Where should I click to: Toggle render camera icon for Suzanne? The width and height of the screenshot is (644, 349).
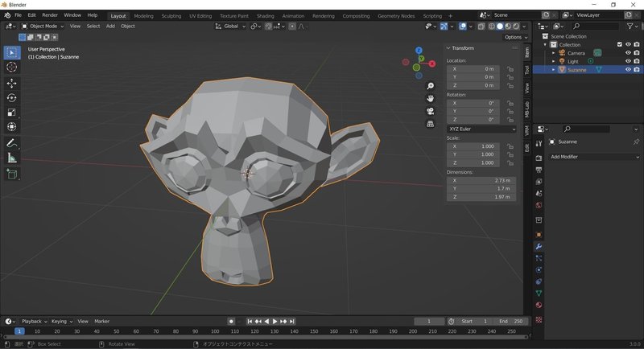tap(637, 70)
